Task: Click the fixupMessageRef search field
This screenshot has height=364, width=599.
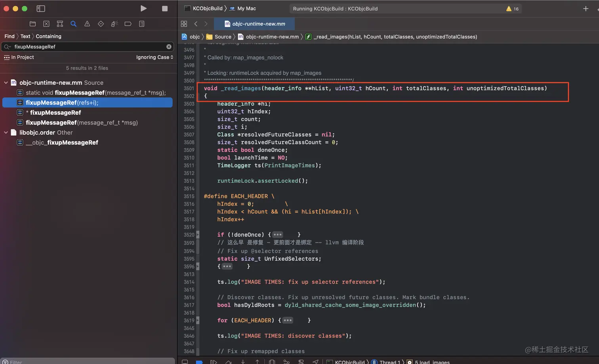Action: point(87,47)
